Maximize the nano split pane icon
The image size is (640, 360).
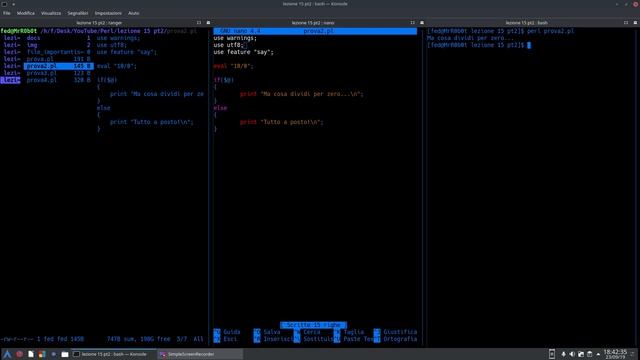click(412, 23)
